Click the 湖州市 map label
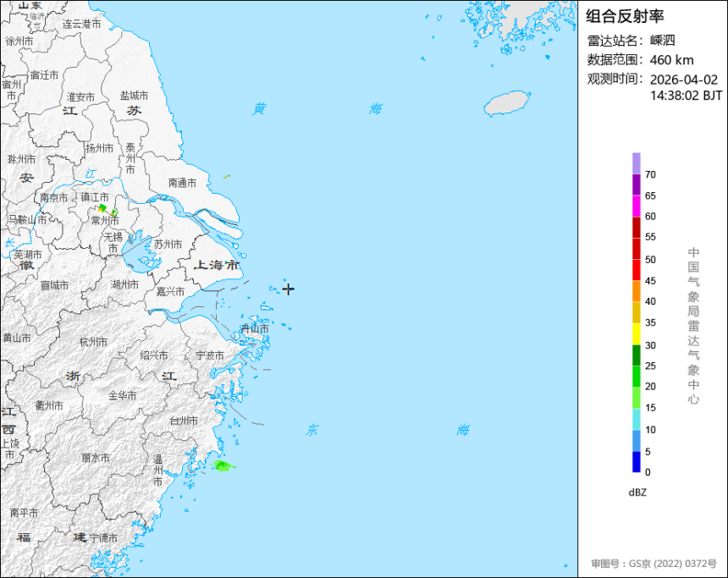Screen dimensions: 728x578 click(125, 284)
